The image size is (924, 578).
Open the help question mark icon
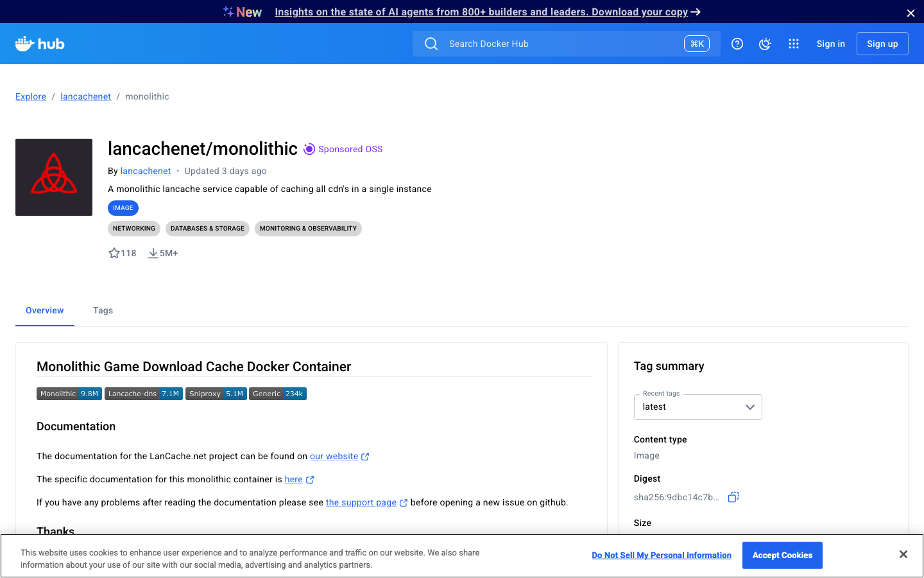tap(737, 44)
